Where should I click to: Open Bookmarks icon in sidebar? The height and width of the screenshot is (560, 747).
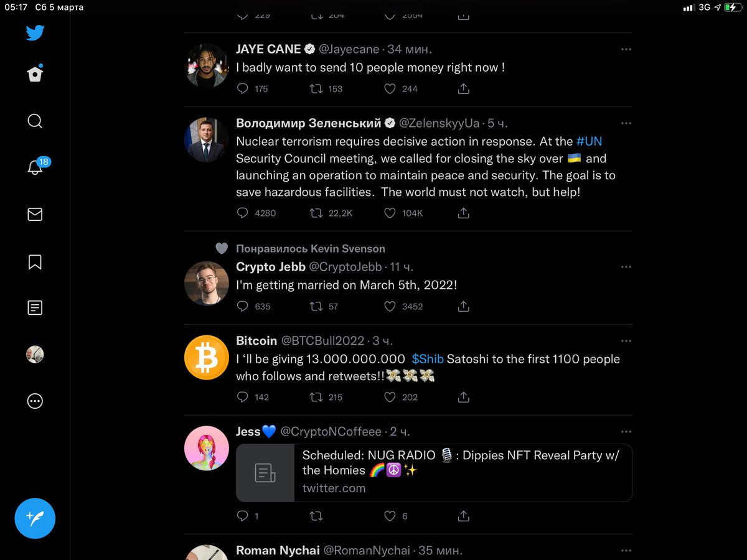[35, 262]
